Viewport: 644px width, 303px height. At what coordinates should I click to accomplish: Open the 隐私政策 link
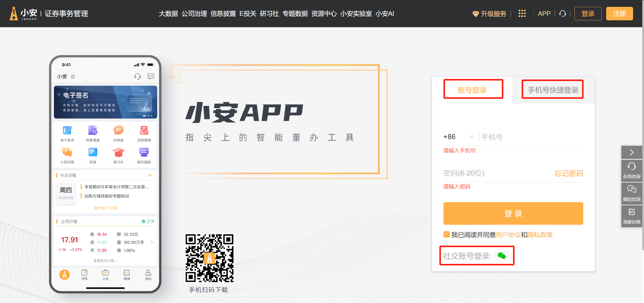[x=540, y=235]
